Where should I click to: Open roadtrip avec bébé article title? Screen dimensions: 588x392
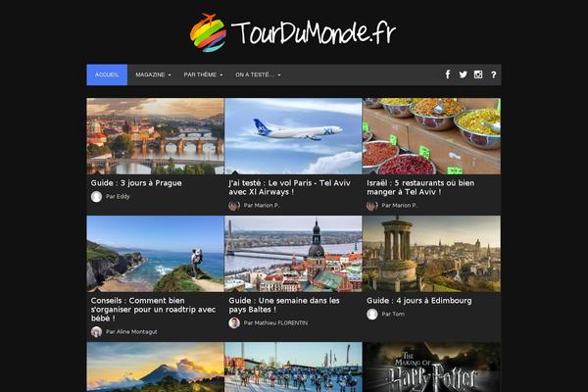point(153,310)
